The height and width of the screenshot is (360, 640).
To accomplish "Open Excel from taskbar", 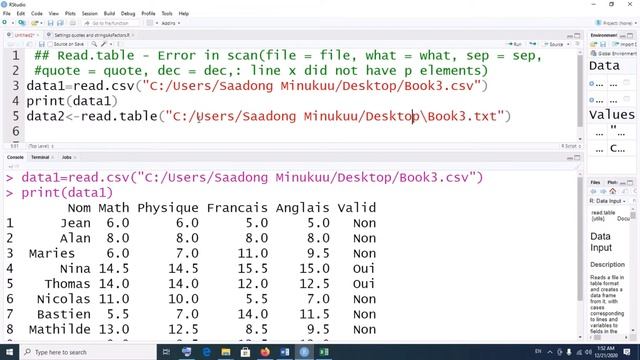I will pos(324,352).
